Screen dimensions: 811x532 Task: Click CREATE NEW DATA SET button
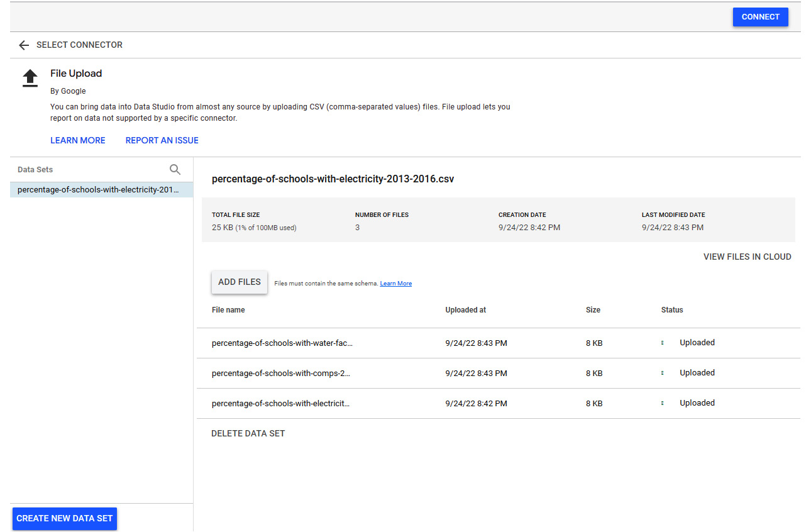(65, 519)
